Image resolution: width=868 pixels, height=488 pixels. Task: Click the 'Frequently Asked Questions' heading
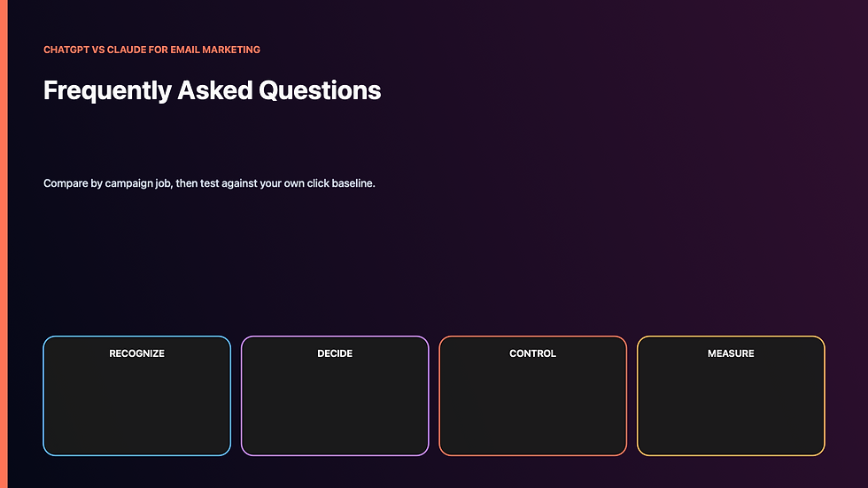tap(212, 90)
